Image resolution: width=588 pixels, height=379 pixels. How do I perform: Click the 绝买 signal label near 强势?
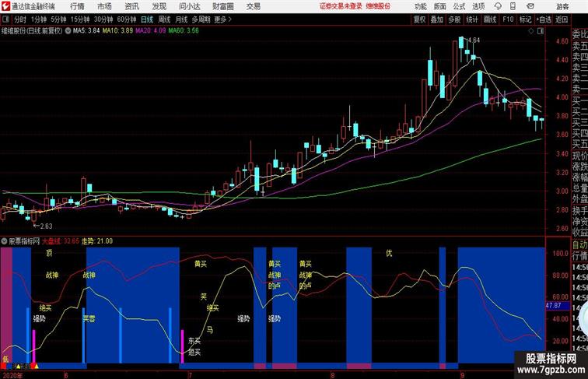pos(45,308)
